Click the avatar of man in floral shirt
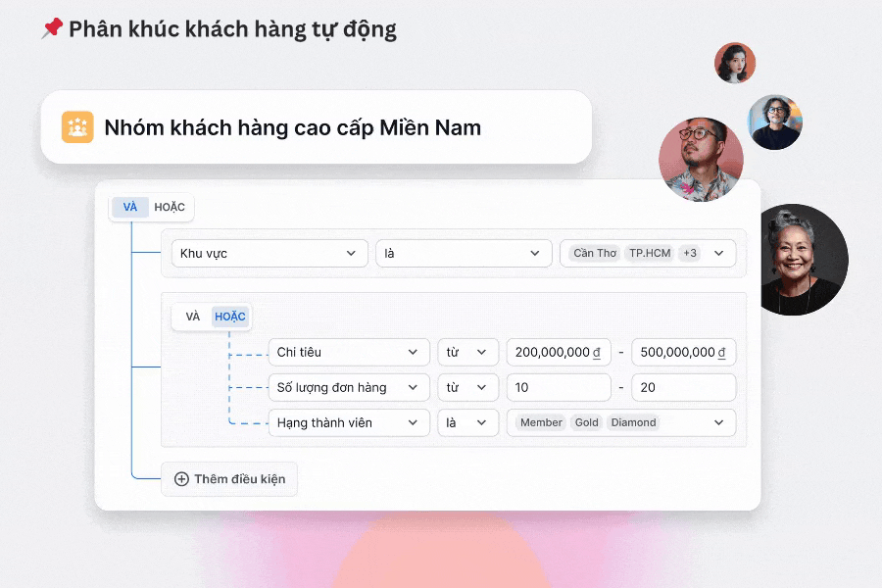The height and width of the screenshot is (588, 882). pos(701,159)
